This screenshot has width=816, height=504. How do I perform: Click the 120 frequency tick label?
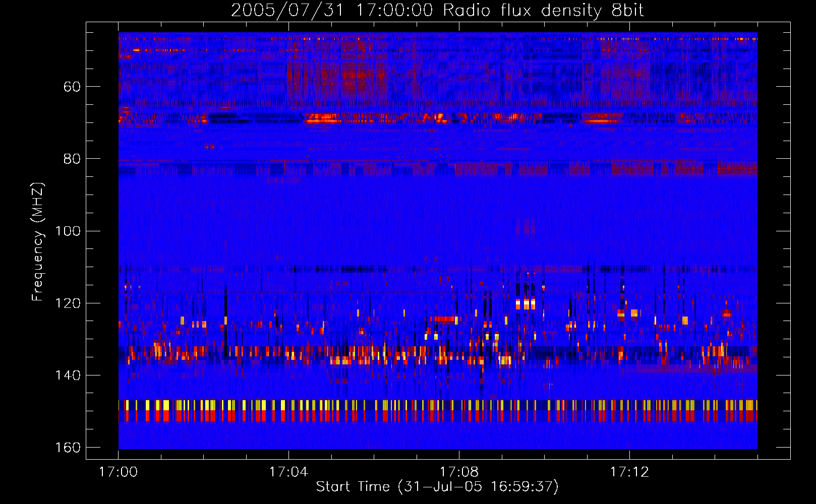[68, 303]
